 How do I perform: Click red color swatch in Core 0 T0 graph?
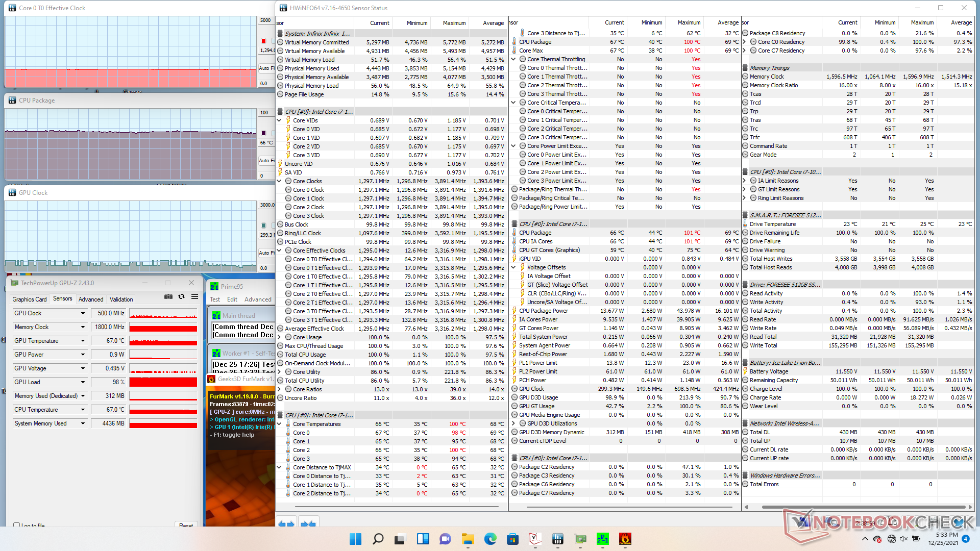tap(263, 41)
